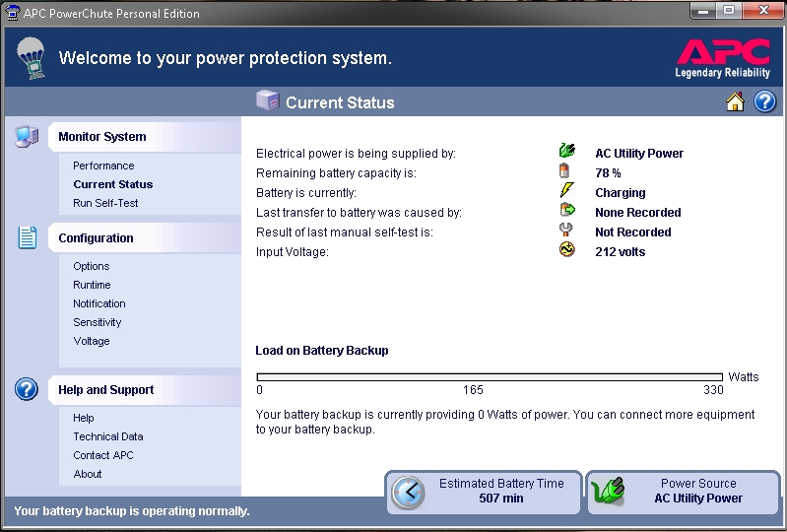This screenshot has width=787, height=532.
Task: Click the AC Utility Power plug icon in status list
Action: coord(566,151)
